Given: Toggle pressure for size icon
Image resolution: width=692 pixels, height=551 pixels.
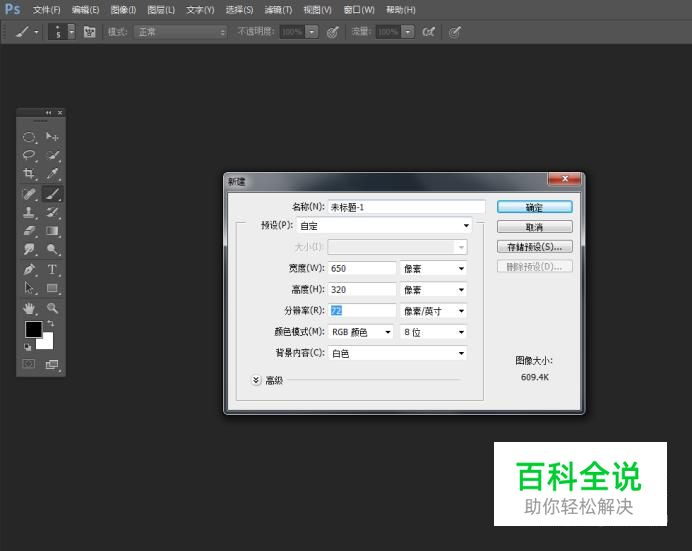Looking at the screenshot, I should pyautogui.click(x=455, y=32).
